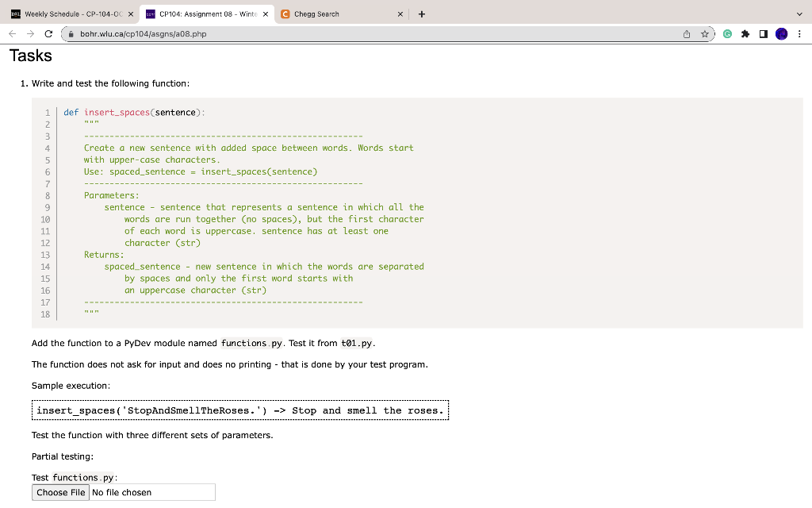Click the back navigation arrow
Image resolution: width=812 pixels, height=508 pixels.
pos(11,34)
